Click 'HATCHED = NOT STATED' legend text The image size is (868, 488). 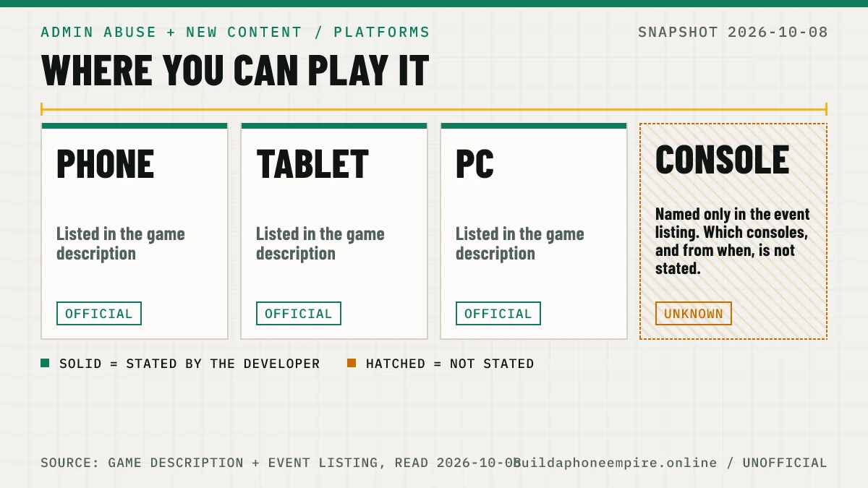coord(450,364)
